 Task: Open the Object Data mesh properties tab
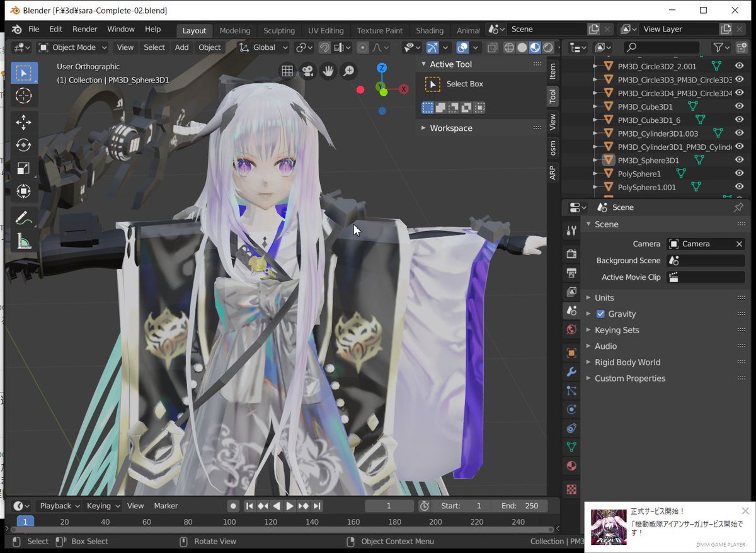pyautogui.click(x=571, y=447)
